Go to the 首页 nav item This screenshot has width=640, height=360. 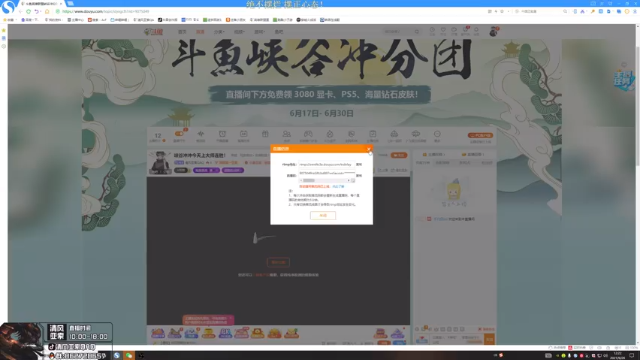pyautogui.click(x=182, y=32)
